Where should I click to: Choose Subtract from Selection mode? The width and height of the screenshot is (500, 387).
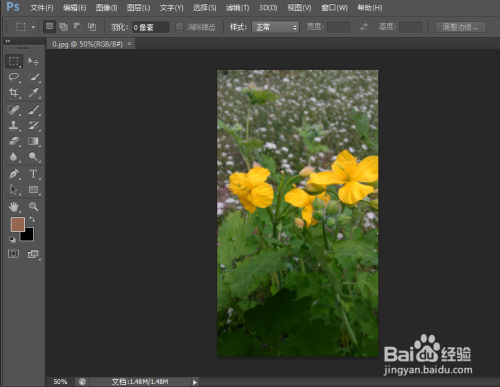tap(78, 27)
